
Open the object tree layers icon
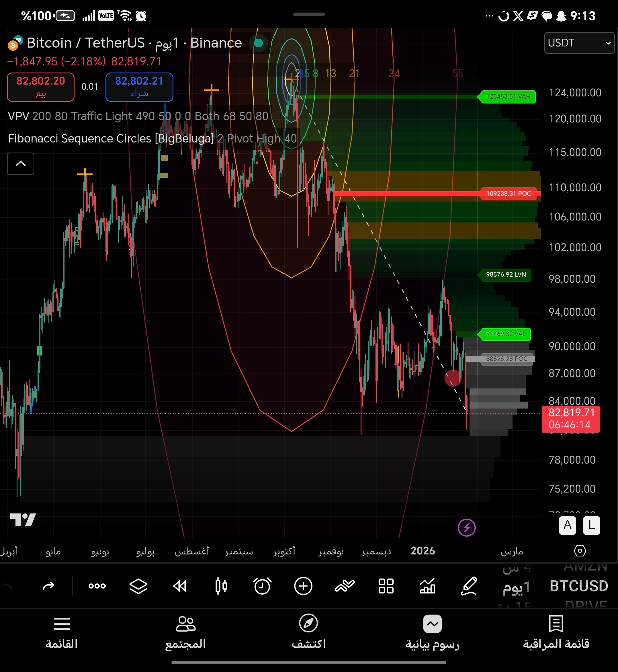tap(138, 586)
